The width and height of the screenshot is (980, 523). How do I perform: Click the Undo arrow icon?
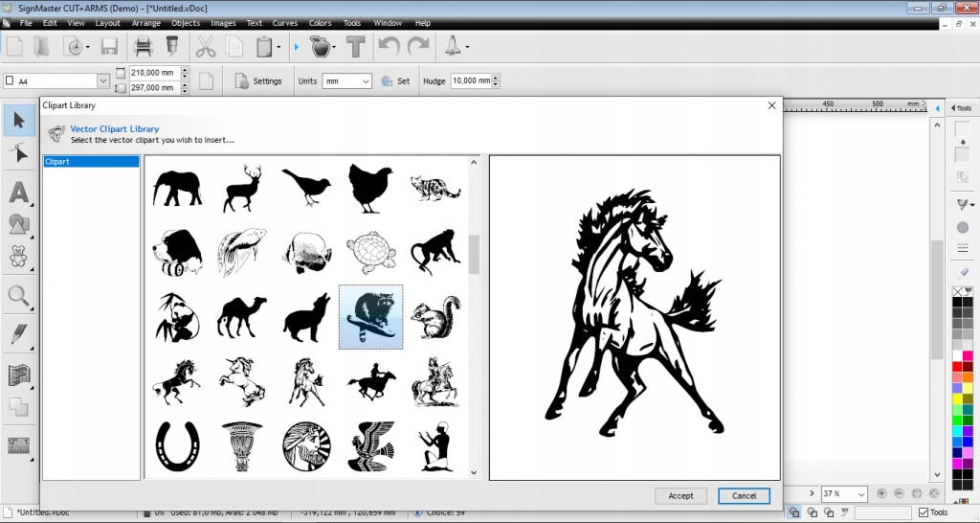388,46
